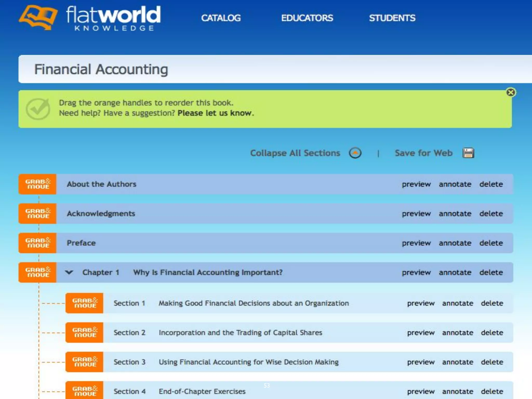Click the Collapse All Sections text link
The width and height of the screenshot is (532, 399).
pos(295,153)
